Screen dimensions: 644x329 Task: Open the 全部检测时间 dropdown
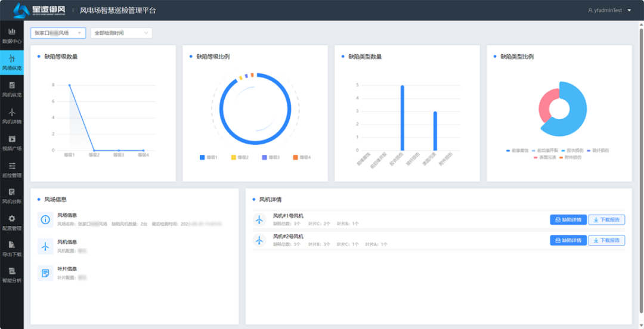click(121, 33)
